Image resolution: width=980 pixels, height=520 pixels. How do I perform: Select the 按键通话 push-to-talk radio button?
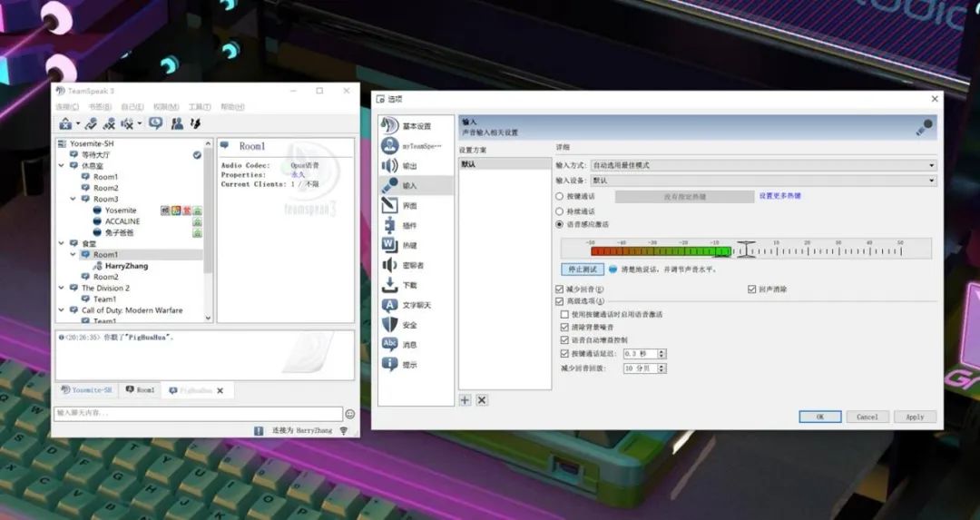[559, 196]
